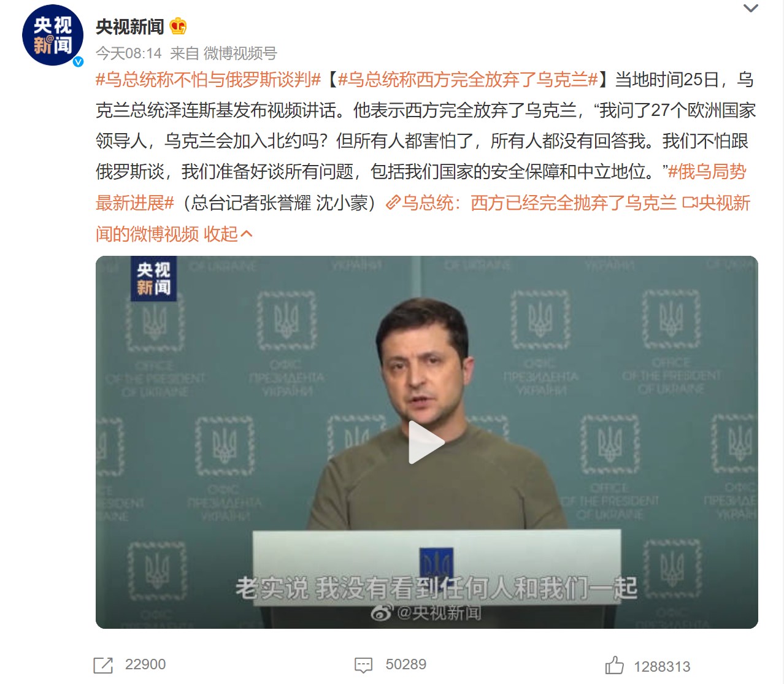Click the 央视新闻 account name

tap(130, 27)
